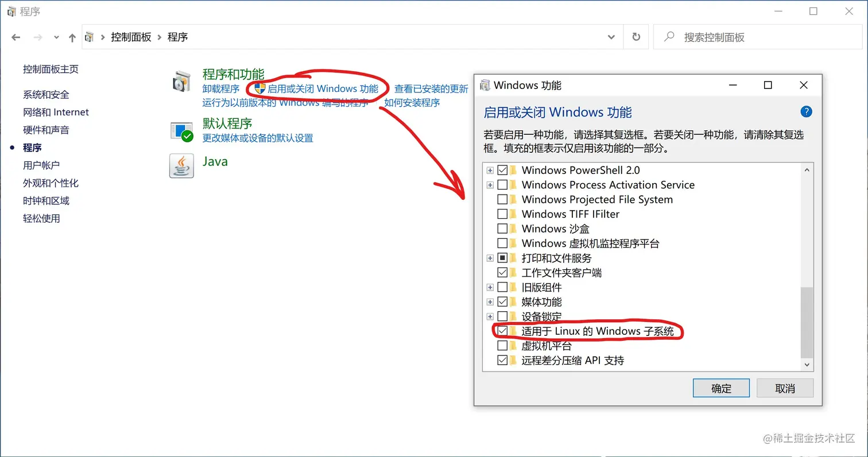
Task: Open the 默认程序 heading
Action: [227, 123]
